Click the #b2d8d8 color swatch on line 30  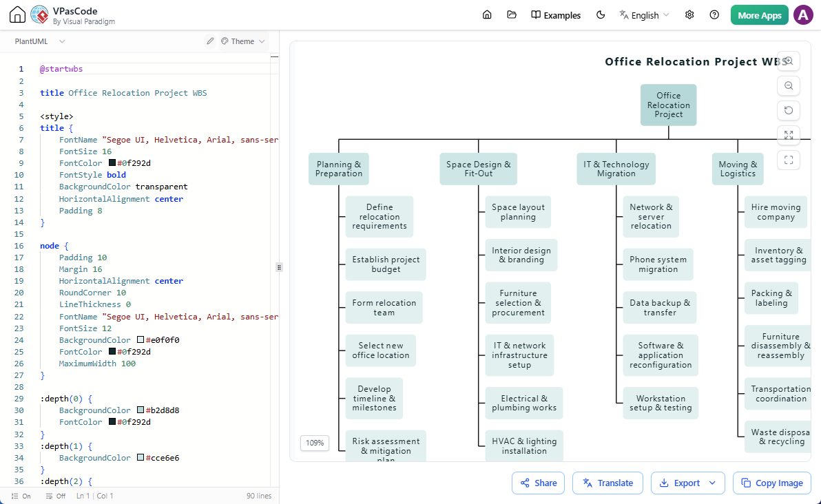coord(141,410)
